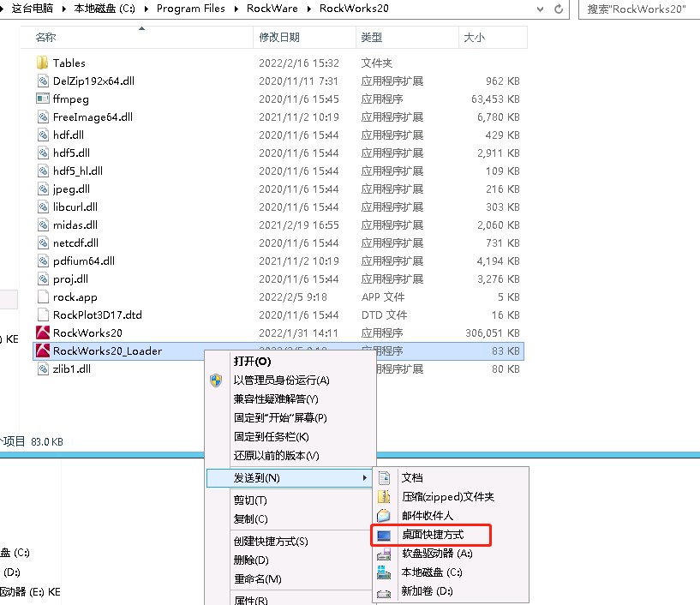The image size is (700, 605).
Task: Select the file name rock.app
Action: tap(75, 297)
